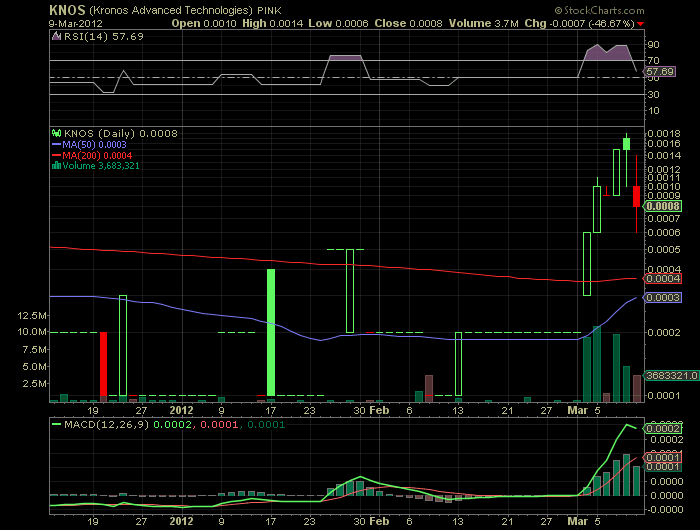Click the 10.0M volume axis label
Viewport: 700px width, 530px height.
[x=32, y=332]
